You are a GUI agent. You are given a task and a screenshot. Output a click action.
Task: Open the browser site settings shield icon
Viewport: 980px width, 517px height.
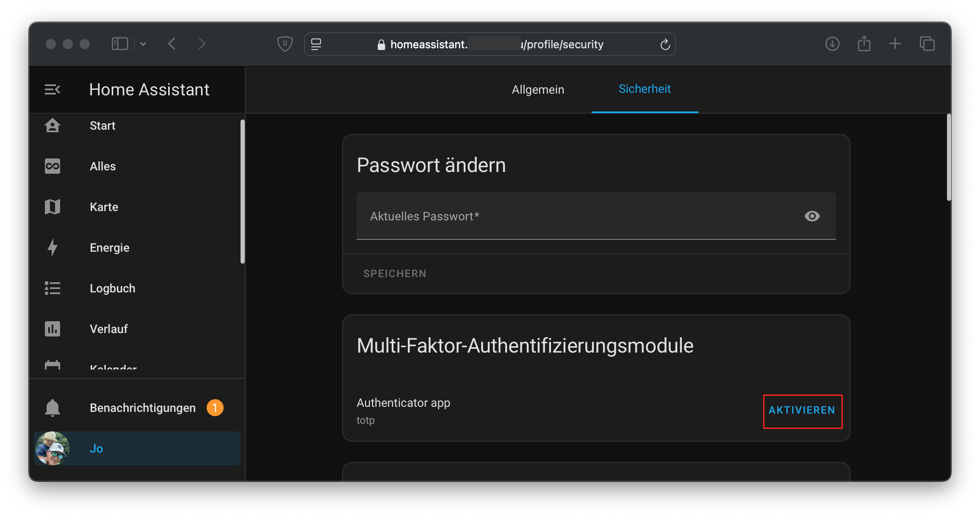point(284,44)
